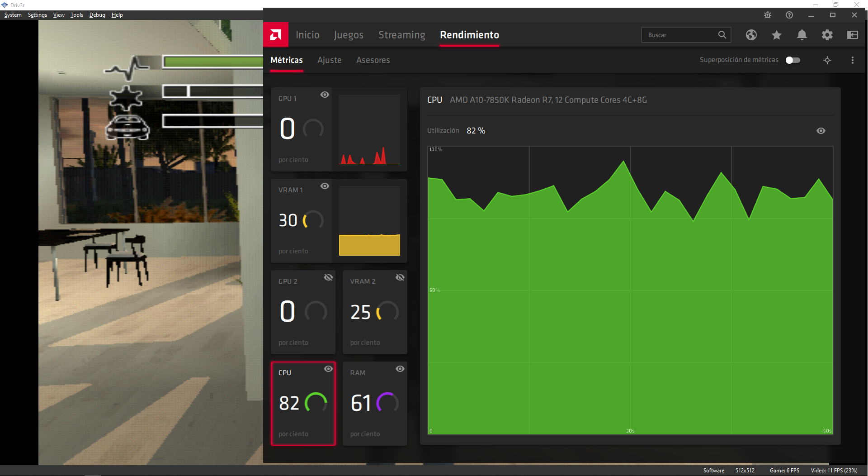Open the notifications bell icon
The image size is (868, 476).
point(802,35)
